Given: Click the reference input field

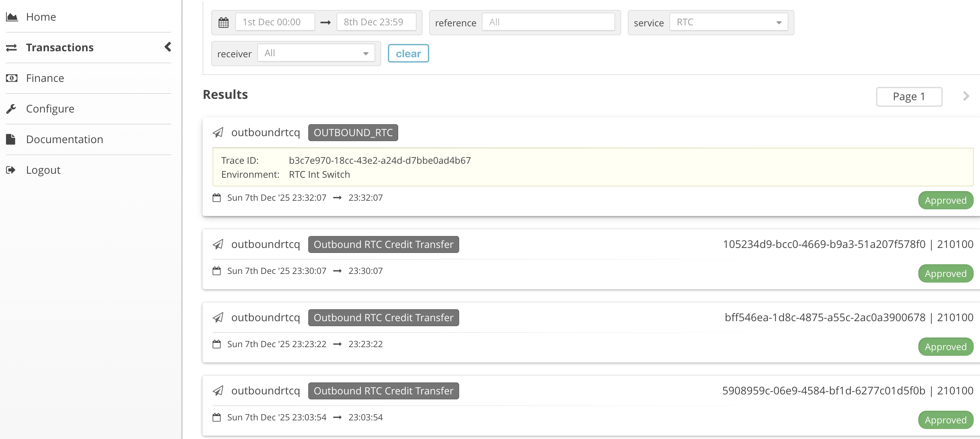Looking at the screenshot, I should [548, 22].
